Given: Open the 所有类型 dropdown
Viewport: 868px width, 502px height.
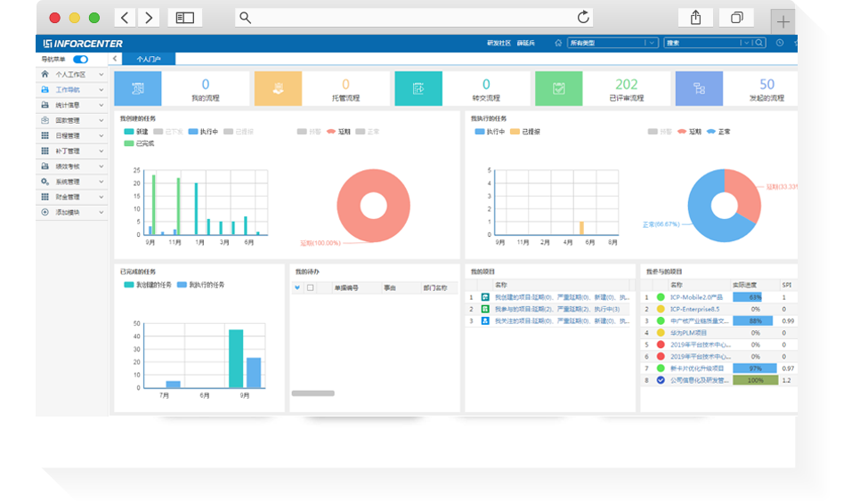Looking at the screenshot, I should (612, 43).
